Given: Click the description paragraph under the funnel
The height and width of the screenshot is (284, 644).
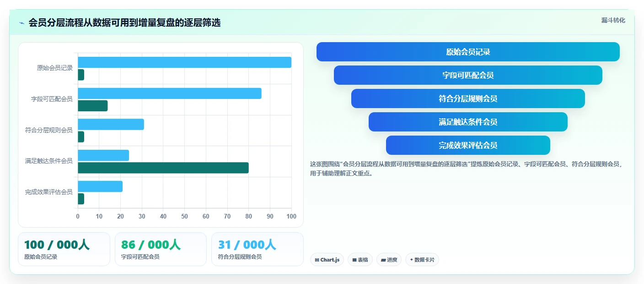Looking at the screenshot, I should (466, 169).
